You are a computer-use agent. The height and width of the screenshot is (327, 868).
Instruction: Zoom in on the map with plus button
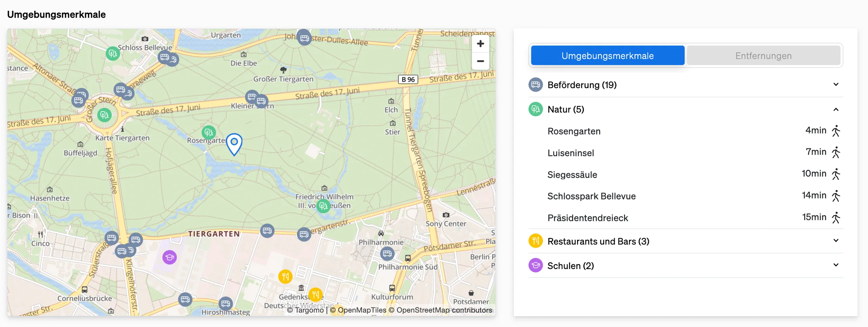[480, 44]
